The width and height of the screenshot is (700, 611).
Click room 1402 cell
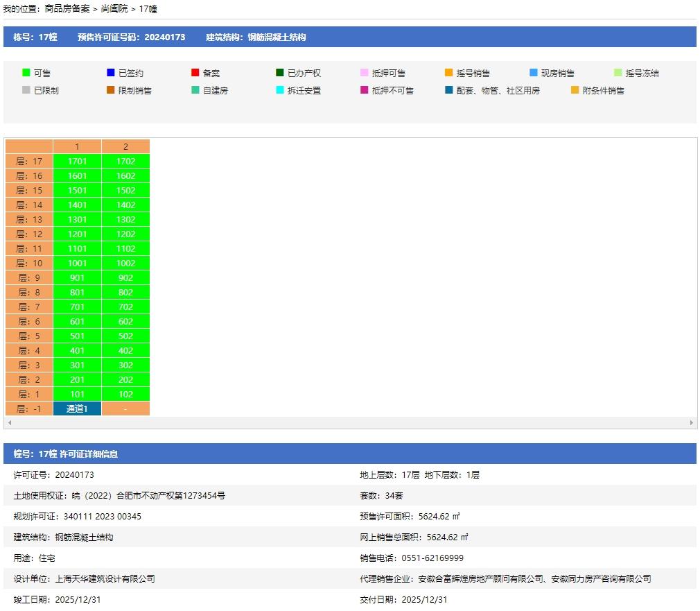(126, 205)
